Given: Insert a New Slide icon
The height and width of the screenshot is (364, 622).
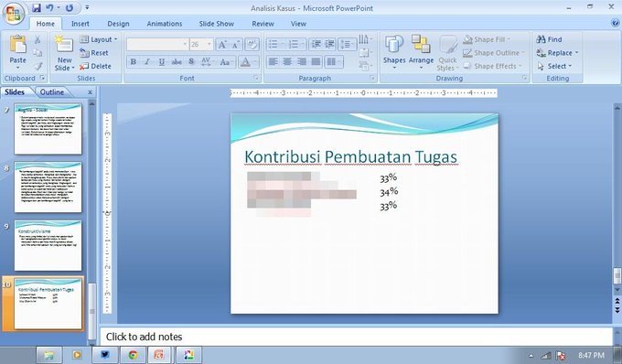Looking at the screenshot, I should tap(64, 45).
